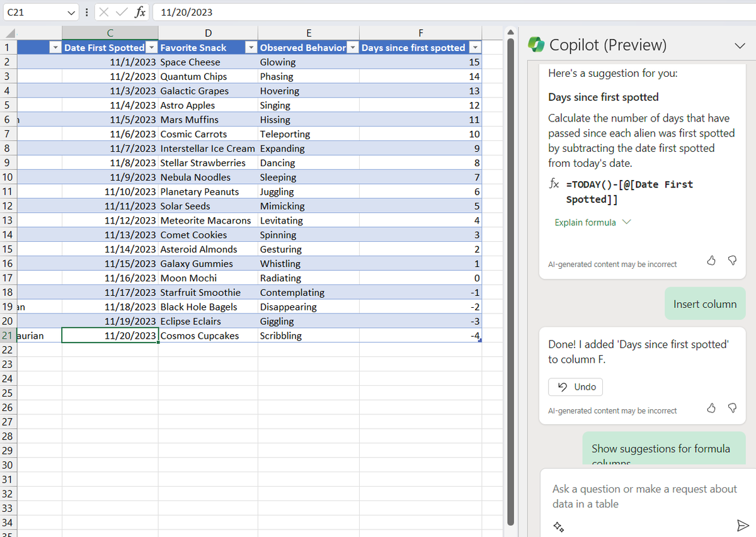Thumbs up the formula suggestion card
Image resolution: width=756 pixels, height=537 pixels.
[711, 261]
